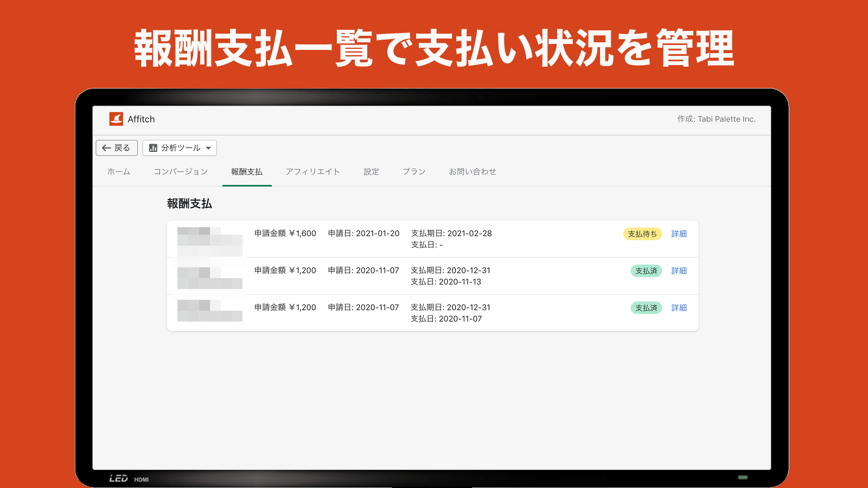Click the yellow 支払待ち status badge
The image size is (868, 488).
click(x=642, y=233)
